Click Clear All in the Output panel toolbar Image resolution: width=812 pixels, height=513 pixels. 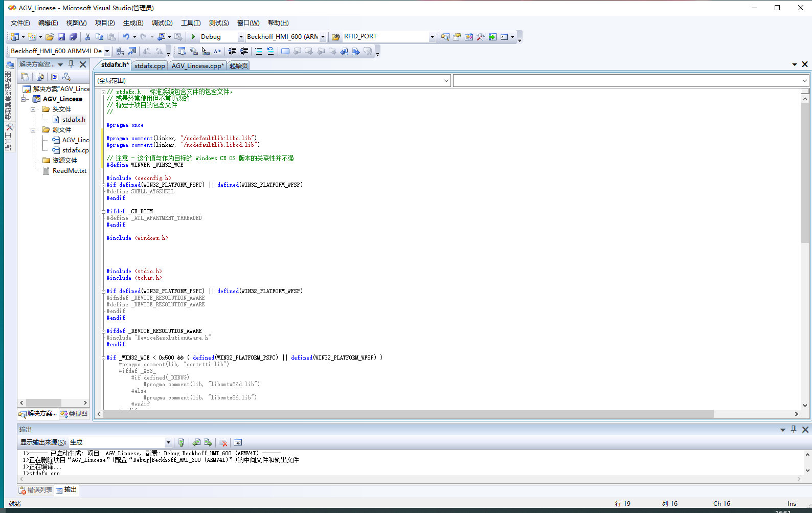coord(223,442)
